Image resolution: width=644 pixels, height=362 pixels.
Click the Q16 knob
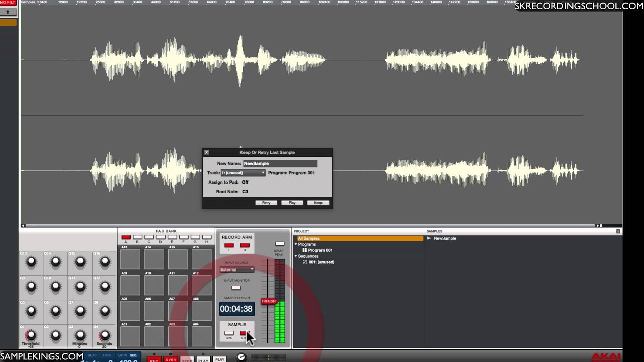[x=105, y=261]
